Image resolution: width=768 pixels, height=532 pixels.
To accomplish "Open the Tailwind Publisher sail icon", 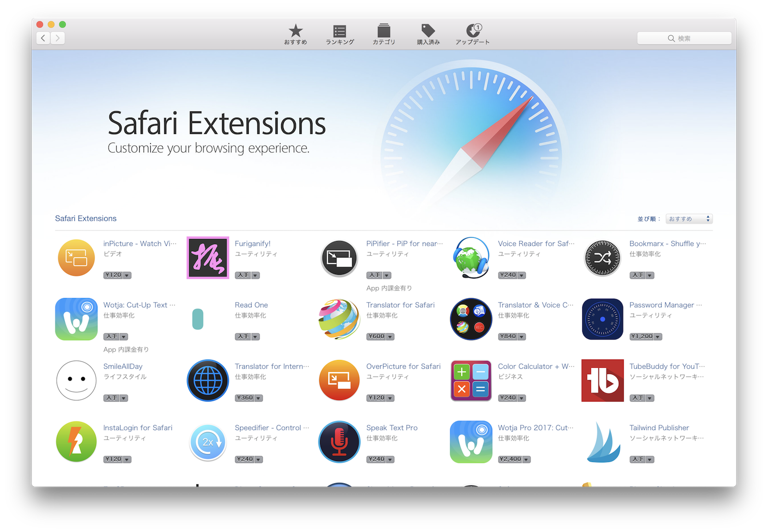I will (x=603, y=442).
